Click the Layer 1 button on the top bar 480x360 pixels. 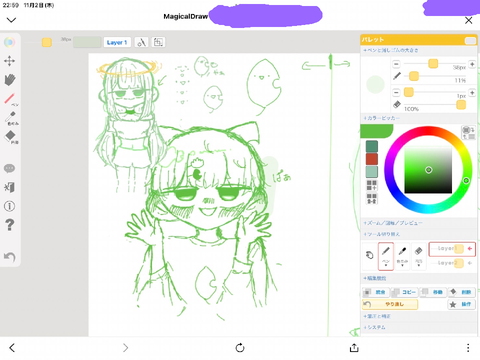point(117,42)
